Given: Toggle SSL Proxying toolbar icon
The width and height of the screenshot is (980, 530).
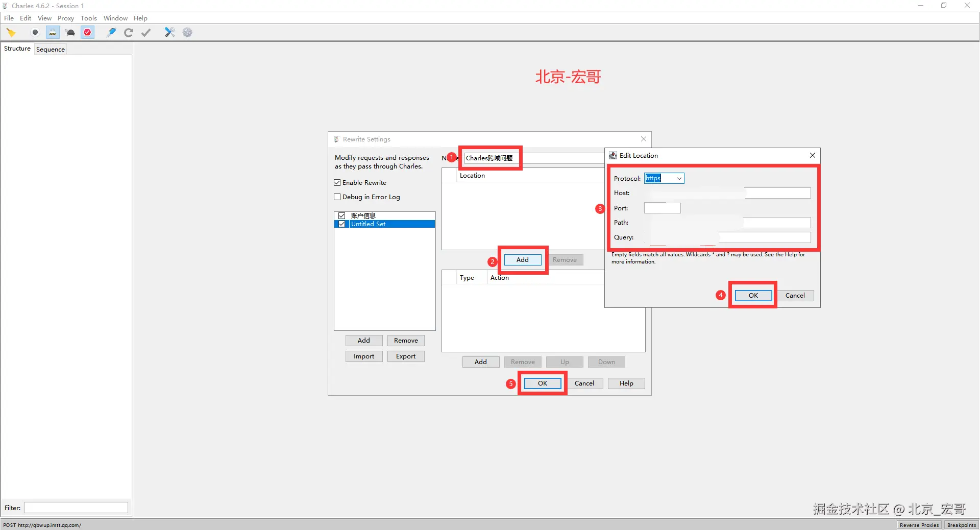Looking at the screenshot, I should pos(53,33).
